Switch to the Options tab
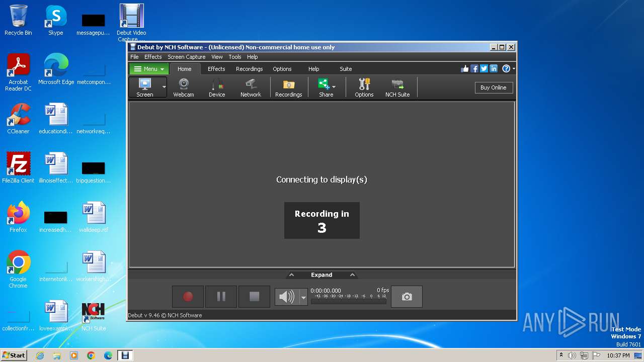The image size is (644, 362). pyautogui.click(x=282, y=69)
